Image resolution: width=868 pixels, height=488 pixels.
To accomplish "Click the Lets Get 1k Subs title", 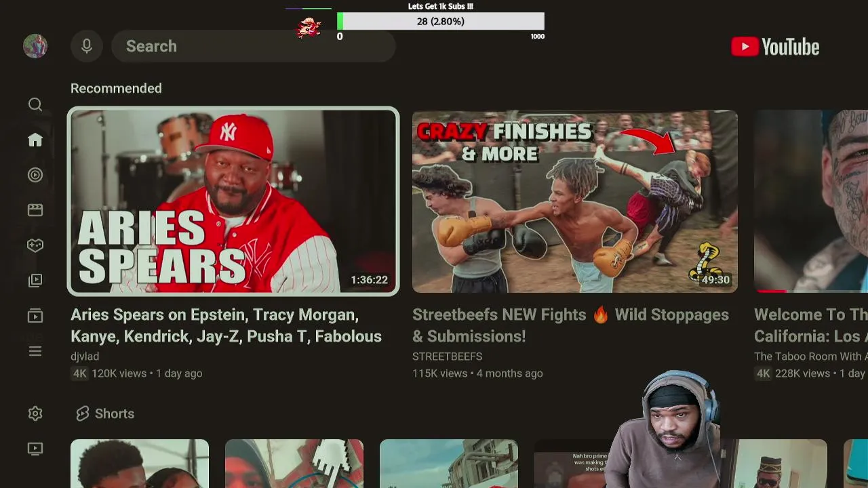I will (441, 6).
